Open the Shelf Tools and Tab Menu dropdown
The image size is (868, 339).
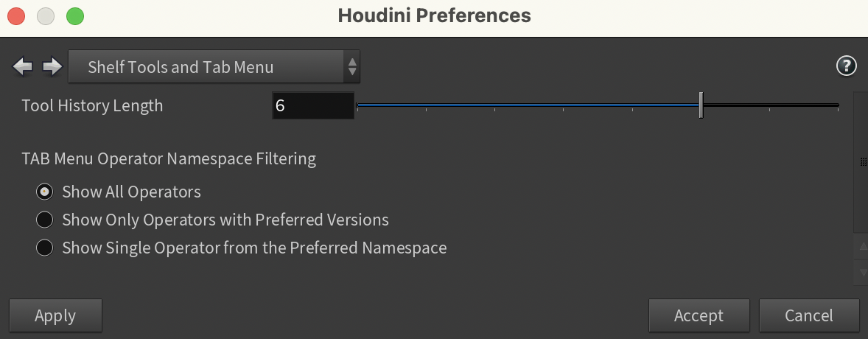(214, 68)
